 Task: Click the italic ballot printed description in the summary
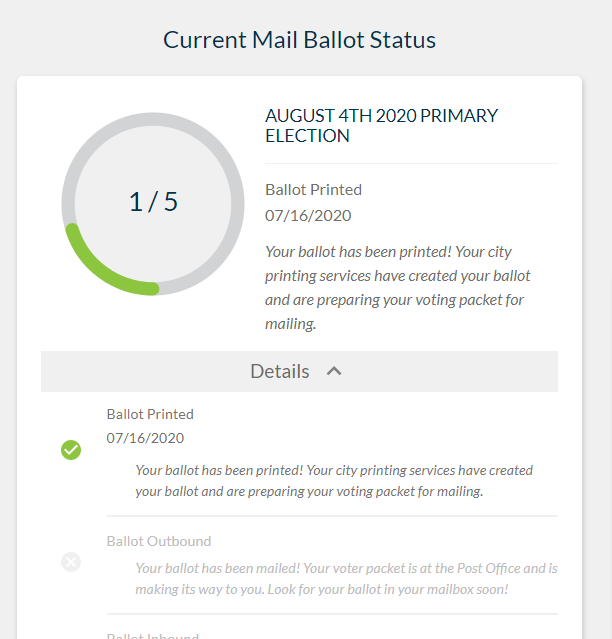coord(398,288)
